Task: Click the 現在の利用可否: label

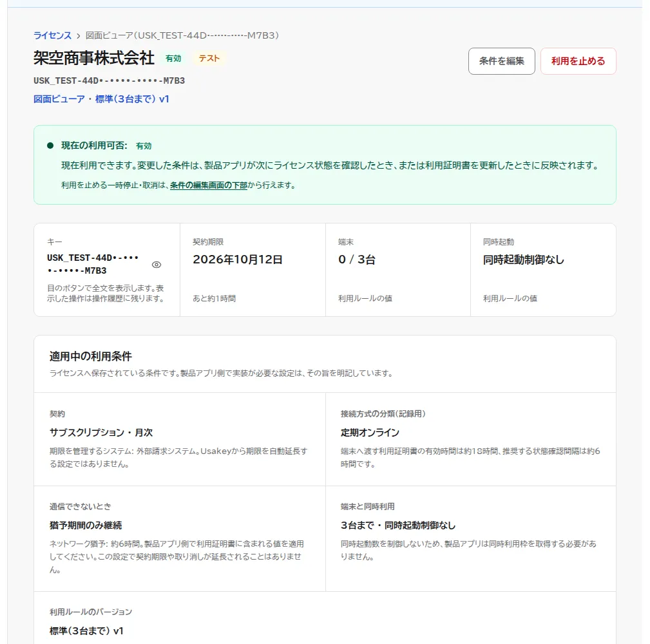Action: tap(94, 146)
